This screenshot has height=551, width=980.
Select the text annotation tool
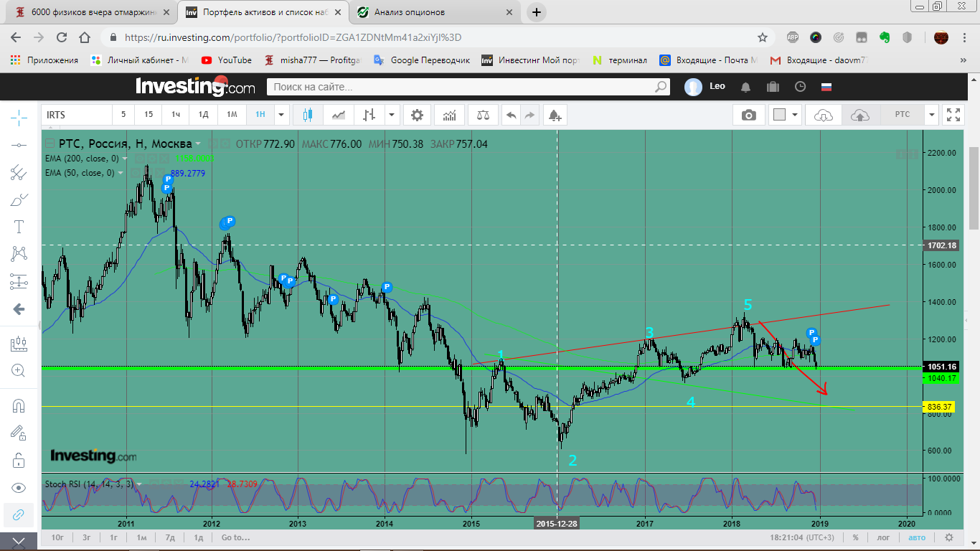(x=19, y=227)
